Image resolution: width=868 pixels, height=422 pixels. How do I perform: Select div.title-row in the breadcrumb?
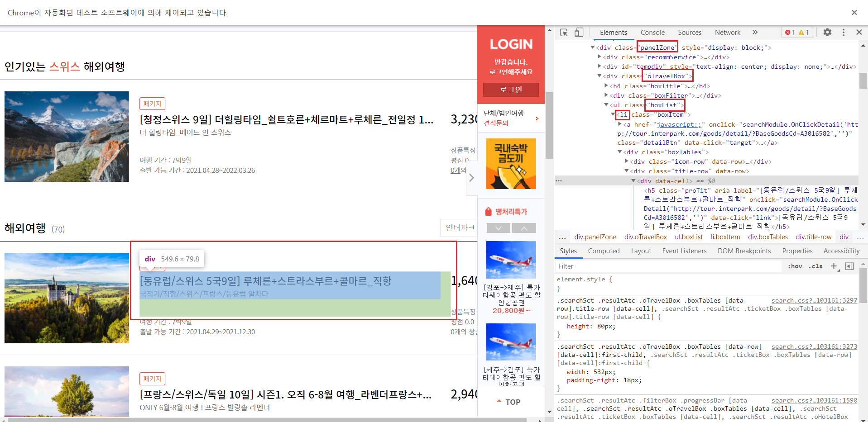[813, 237]
